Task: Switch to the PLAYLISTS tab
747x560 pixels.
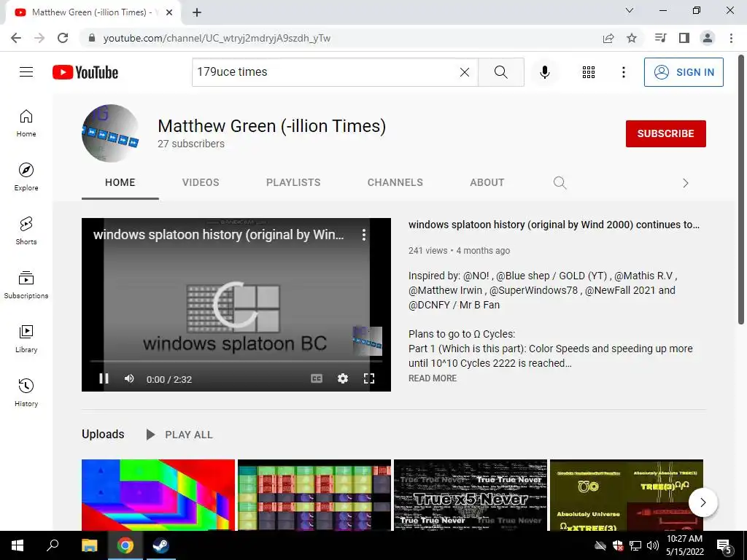Action: tap(293, 182)
